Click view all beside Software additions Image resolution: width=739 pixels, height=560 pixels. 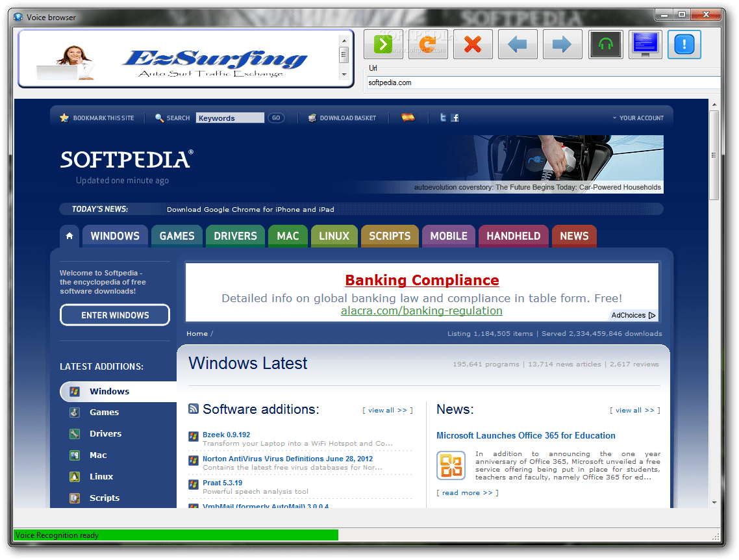[x=388, y=410]
